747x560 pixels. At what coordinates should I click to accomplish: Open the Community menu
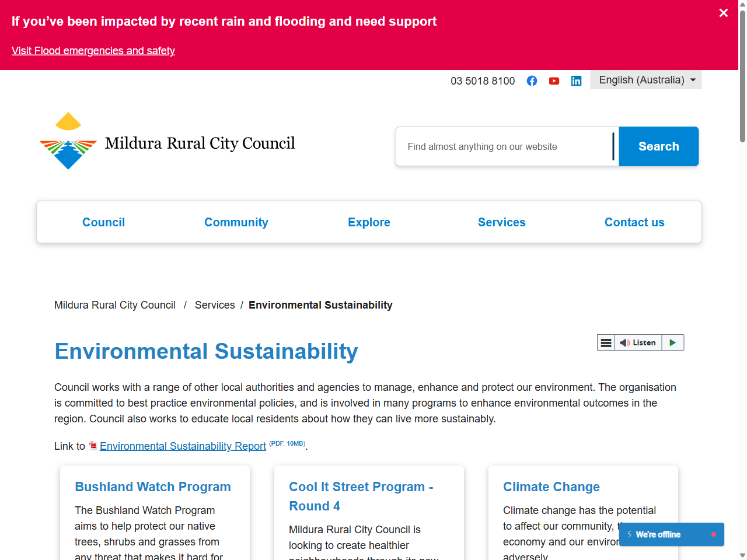236,222
